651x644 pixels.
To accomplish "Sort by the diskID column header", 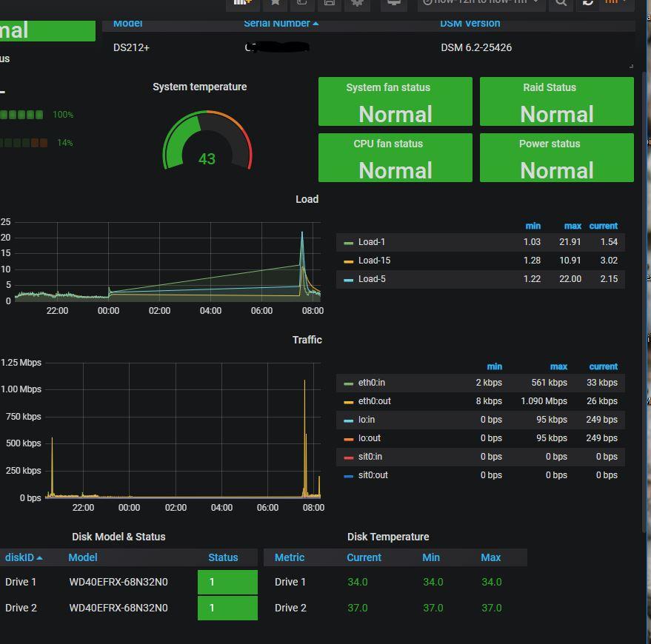I will point(24,557).
